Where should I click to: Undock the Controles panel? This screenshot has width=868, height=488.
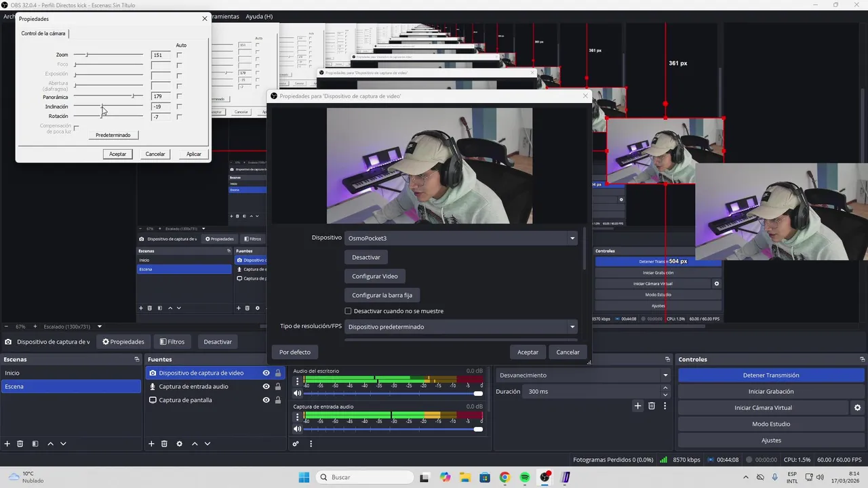tap(863, 359)
